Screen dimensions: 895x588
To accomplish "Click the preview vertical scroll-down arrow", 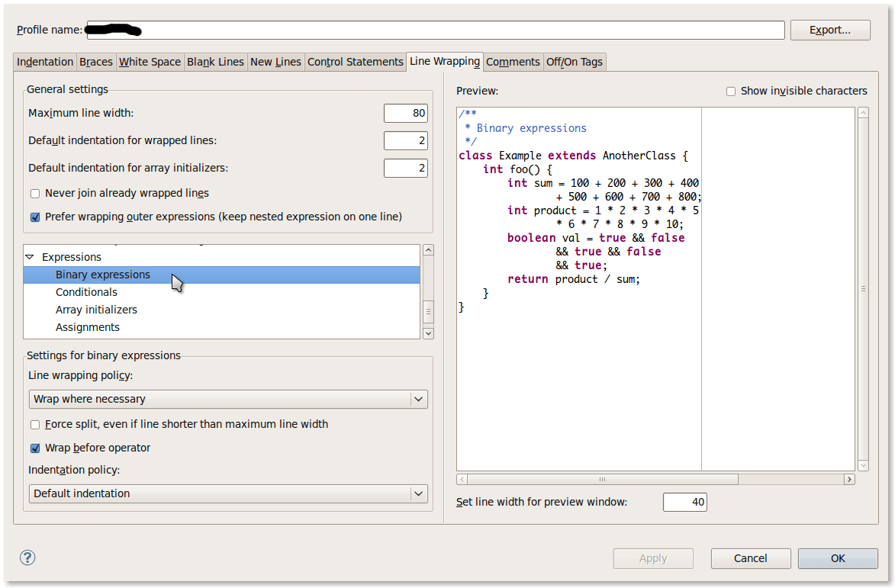I will [x=863, y=465].
